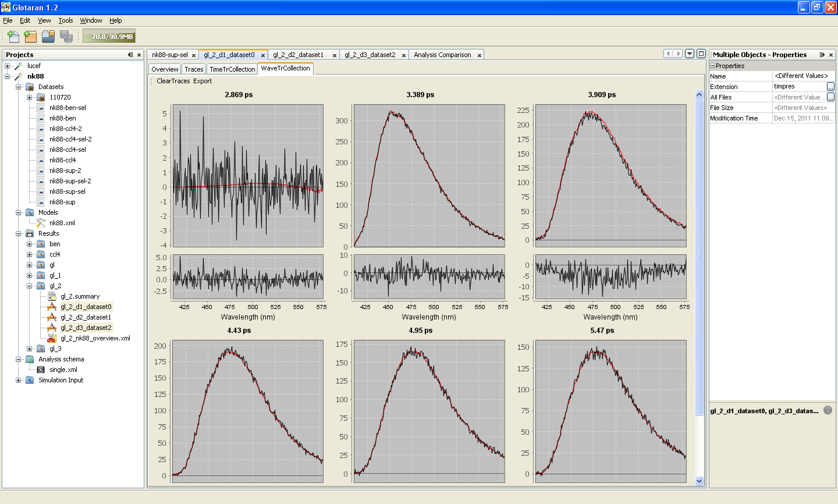Switch to the TimeTrCollection tab
The height and width of the screenshot is (504, 838).
coord(232,69)
